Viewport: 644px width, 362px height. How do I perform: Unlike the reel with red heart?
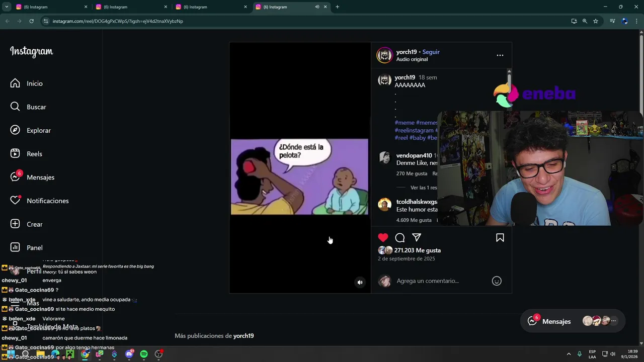click(x=383, y=237)
